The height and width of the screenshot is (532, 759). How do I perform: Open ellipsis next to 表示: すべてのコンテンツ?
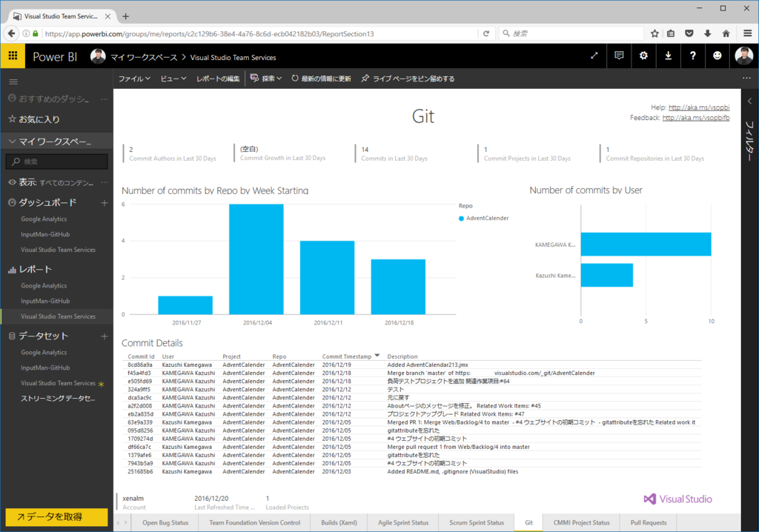click(x=104, y=182)
